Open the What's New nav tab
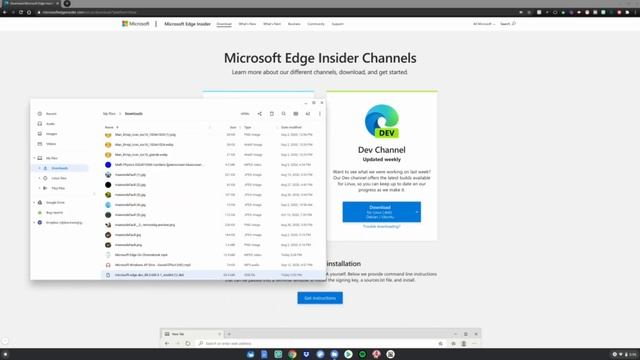 (247, 24)
